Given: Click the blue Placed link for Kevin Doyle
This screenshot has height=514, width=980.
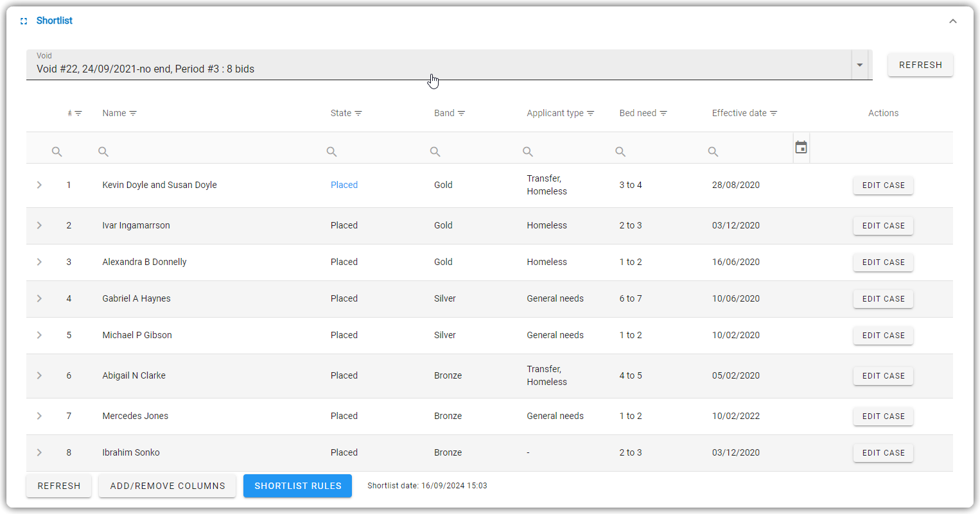Looking at the screenshot, I should pos(344,185).
